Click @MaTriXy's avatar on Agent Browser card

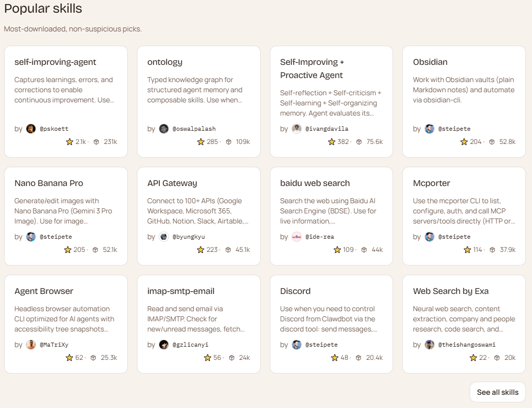point(31,345)
